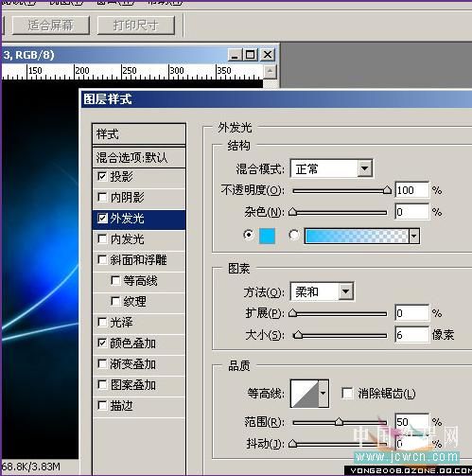Toggle the 投影 checkbox
Viewport: 472px width, 476px height.
(x=102, y=176)
